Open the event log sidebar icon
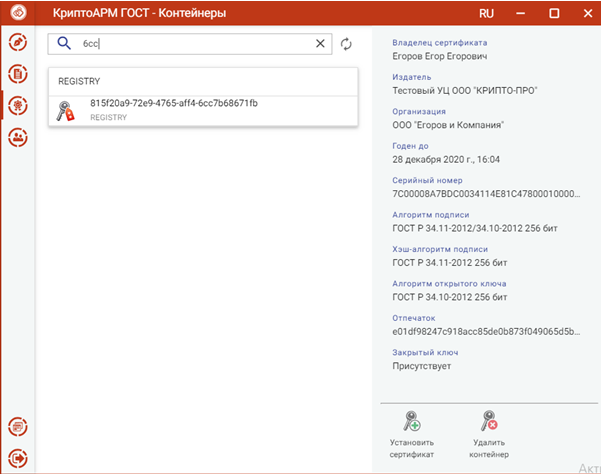The height and width of the screenshot is (474, 601). [18, 426]
